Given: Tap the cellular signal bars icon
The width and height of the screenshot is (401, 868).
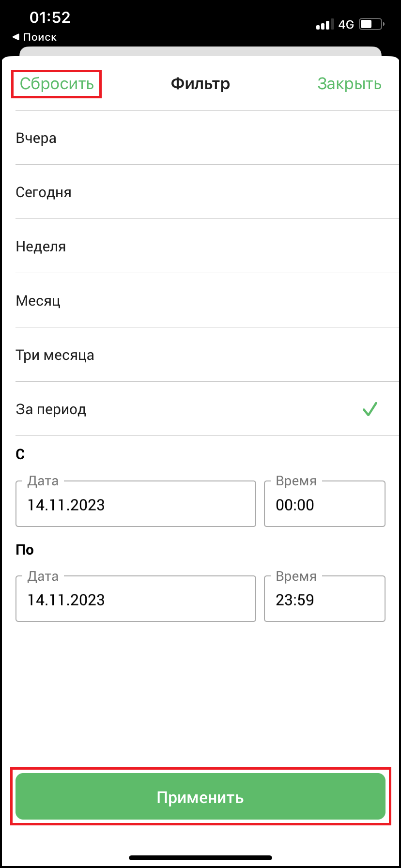Looking at the screenshot, I should coord(324,24).
